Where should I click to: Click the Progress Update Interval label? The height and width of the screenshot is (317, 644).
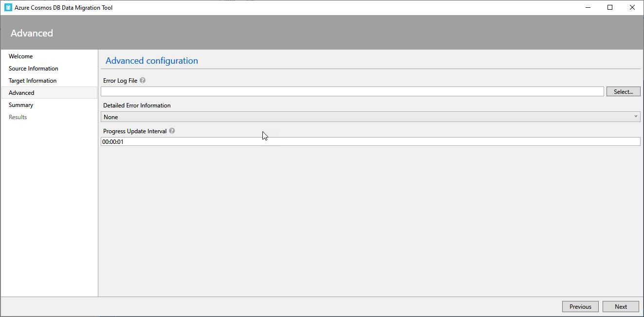[x=135, y=131]
